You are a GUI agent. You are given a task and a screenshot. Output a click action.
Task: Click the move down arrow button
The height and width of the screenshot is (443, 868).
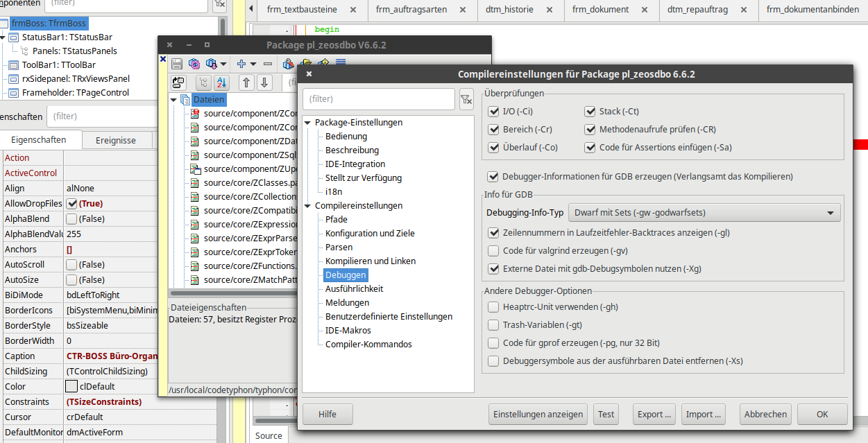264,83
